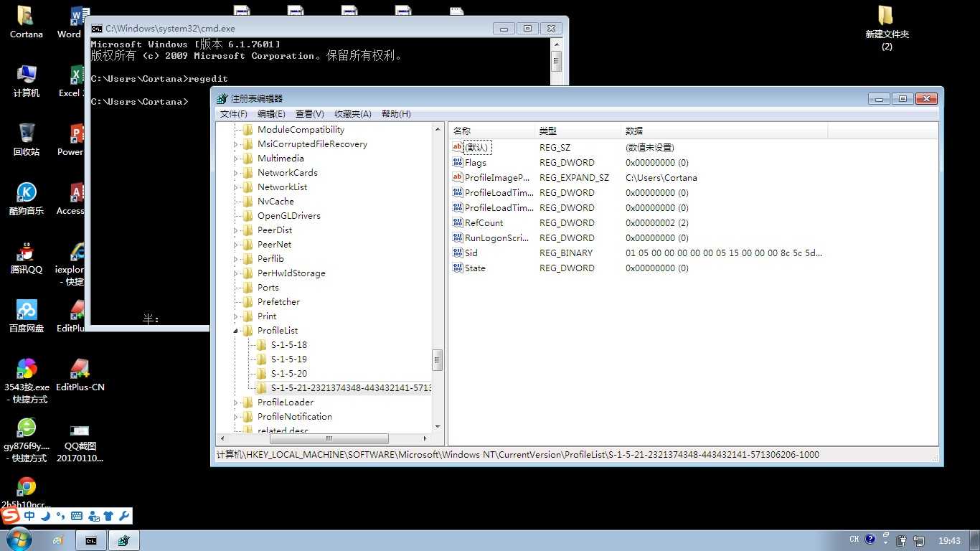Screen dimensions: 980x551
Task: Select the Sid binary value icon
Action: coord(458,253)
